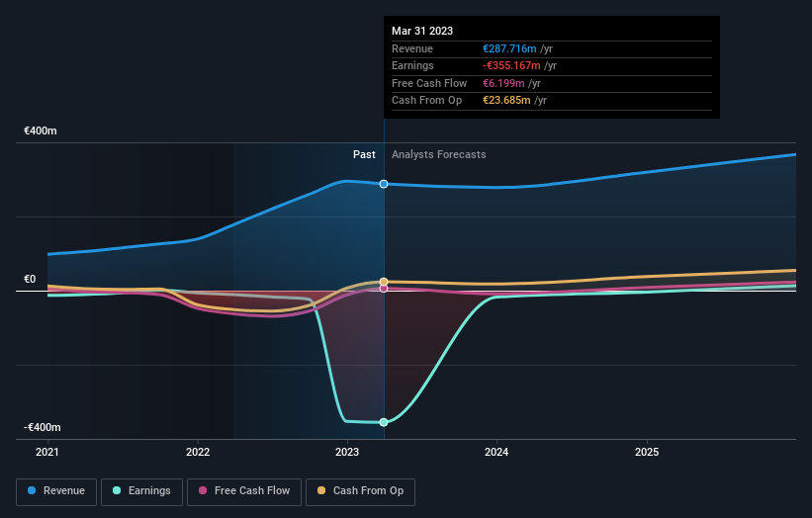This screenshot has width=812, height=518.
Task: Click the orange Cash From Op legend dot
Action: (x=321, y=490)
